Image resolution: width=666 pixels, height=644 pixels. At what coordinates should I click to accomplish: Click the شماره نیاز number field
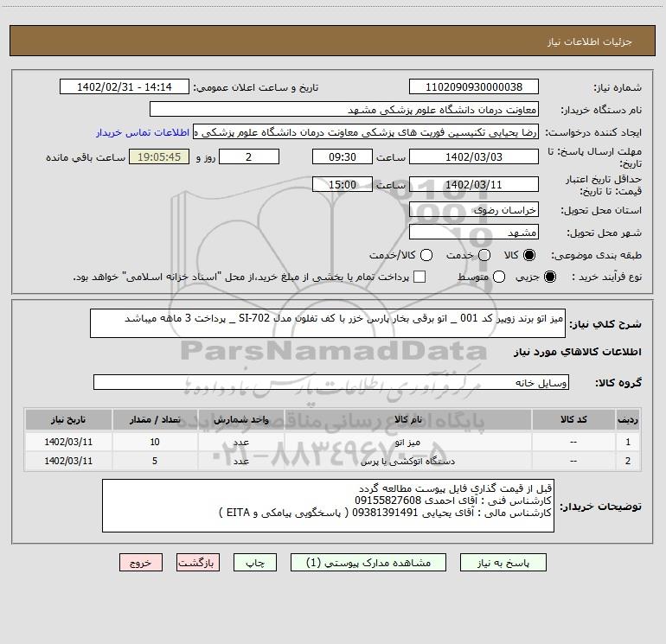click(474, 87)
